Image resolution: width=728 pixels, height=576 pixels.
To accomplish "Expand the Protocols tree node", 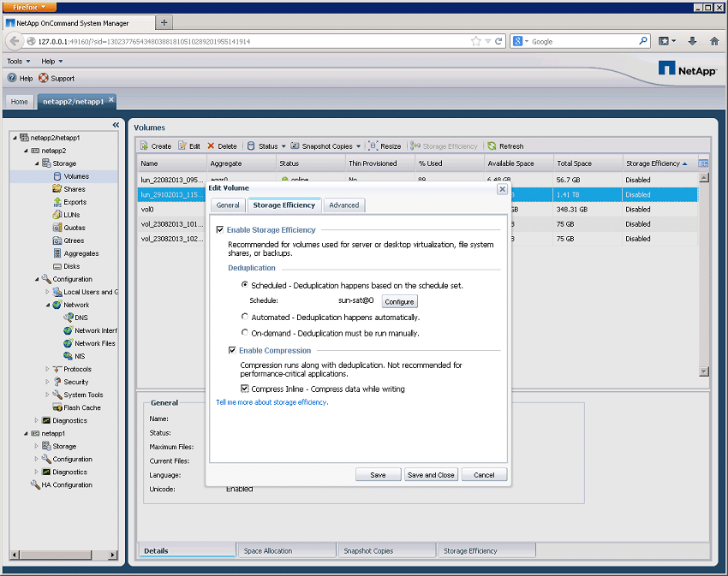I will pyautogui.click(x=47, y=369).
